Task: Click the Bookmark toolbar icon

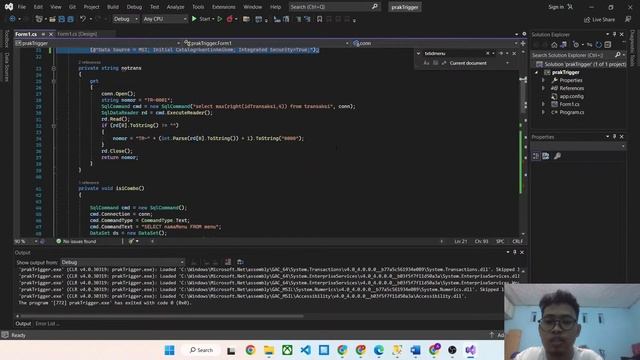Action: (320, 19)
